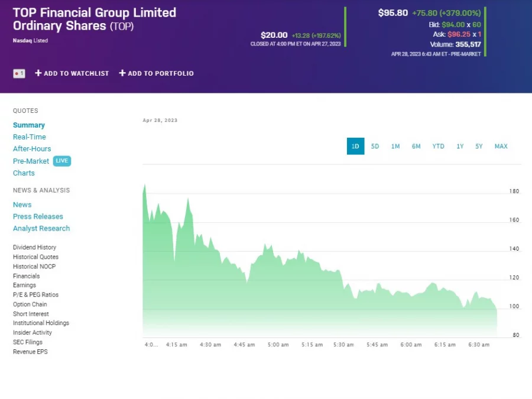532x399 pixels.
Task: Click the green price chart area
Action: 296,296
